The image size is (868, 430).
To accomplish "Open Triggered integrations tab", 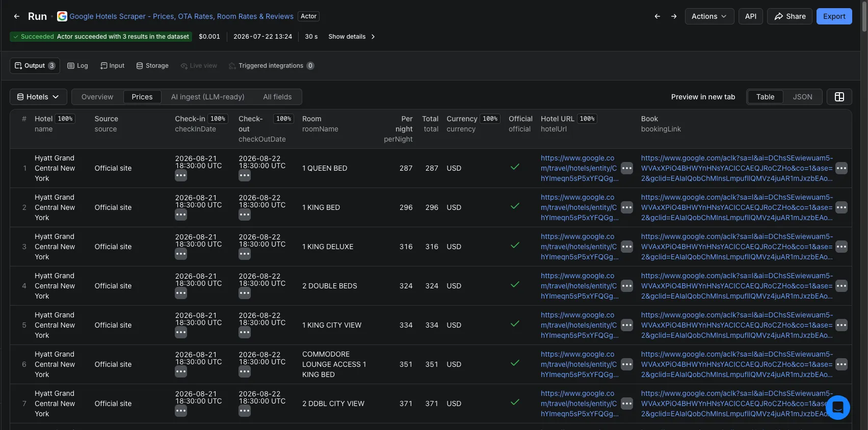I will click(x=271, y=66).
